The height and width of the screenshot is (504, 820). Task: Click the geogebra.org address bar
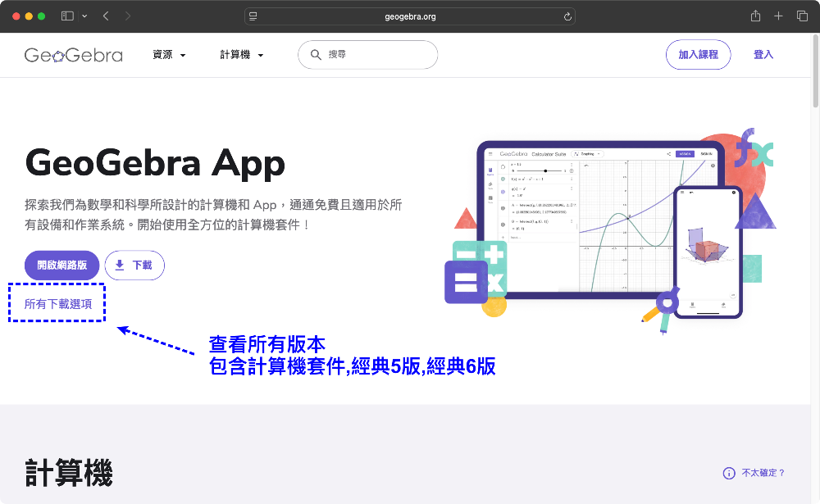pyautogui.click(x=410, y=16)
